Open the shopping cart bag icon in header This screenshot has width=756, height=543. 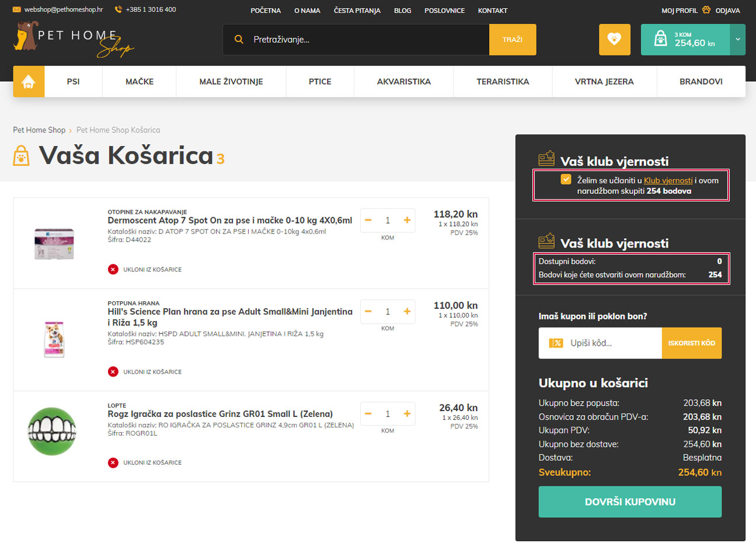coord(660,39)
